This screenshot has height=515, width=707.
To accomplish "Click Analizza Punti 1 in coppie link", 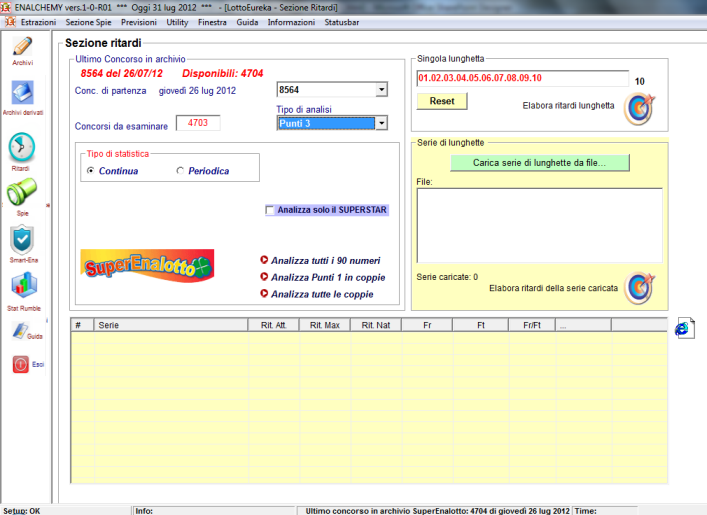I will click(328, 277).
